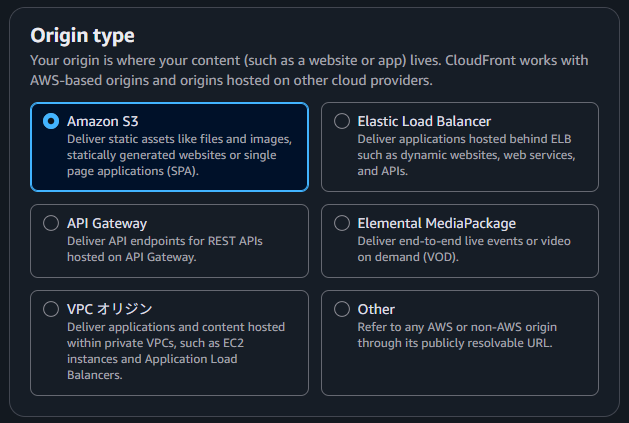The image size is (629, 423).
Task: Choose the Elastic Load Balancer radio button
Action: (x=342, y=121)
